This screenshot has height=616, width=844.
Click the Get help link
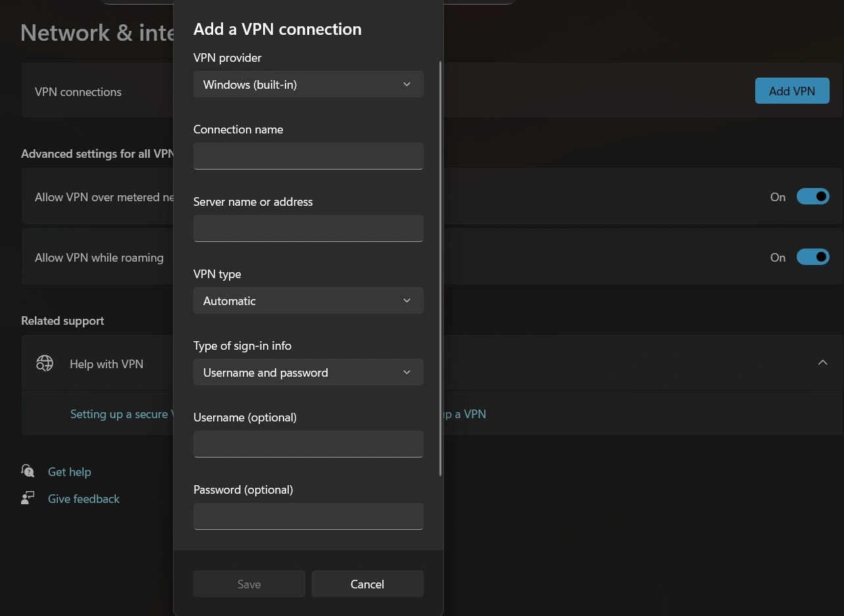pyautogui.click(x=69, y=471)
